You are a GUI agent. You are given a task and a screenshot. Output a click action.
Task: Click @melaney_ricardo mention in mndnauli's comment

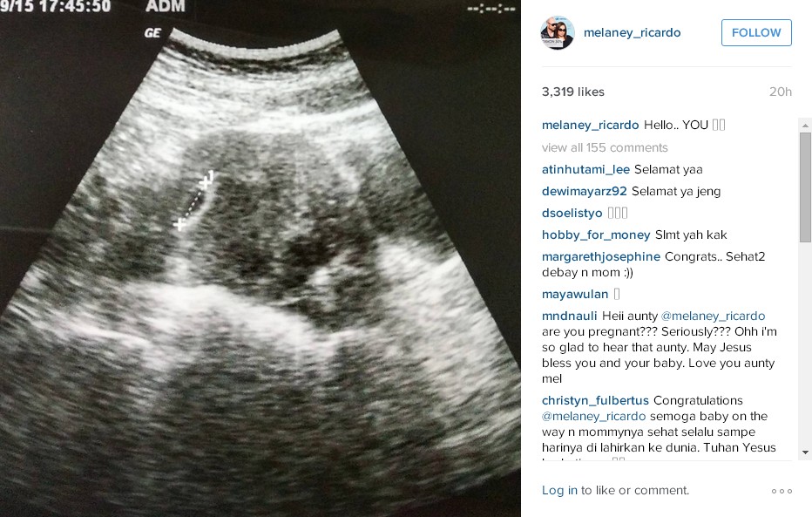(x=713, y=316)
